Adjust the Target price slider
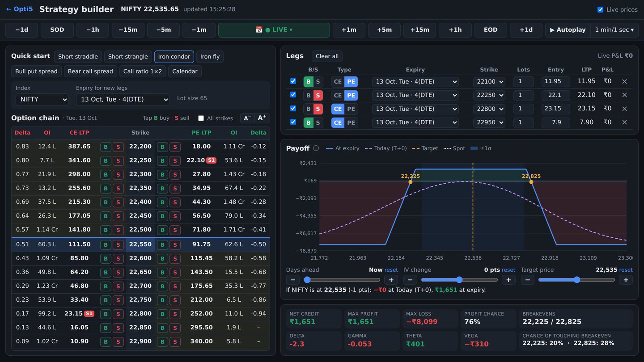 point(576,280)
